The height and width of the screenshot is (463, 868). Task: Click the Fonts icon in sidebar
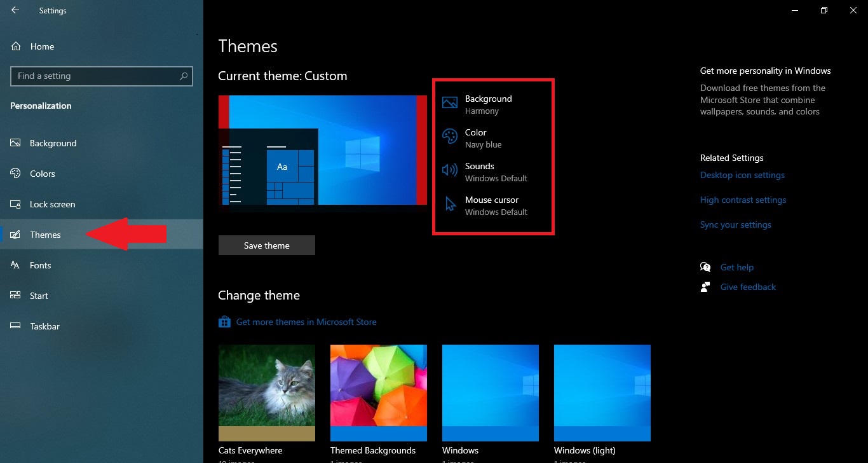pos(16,265)
